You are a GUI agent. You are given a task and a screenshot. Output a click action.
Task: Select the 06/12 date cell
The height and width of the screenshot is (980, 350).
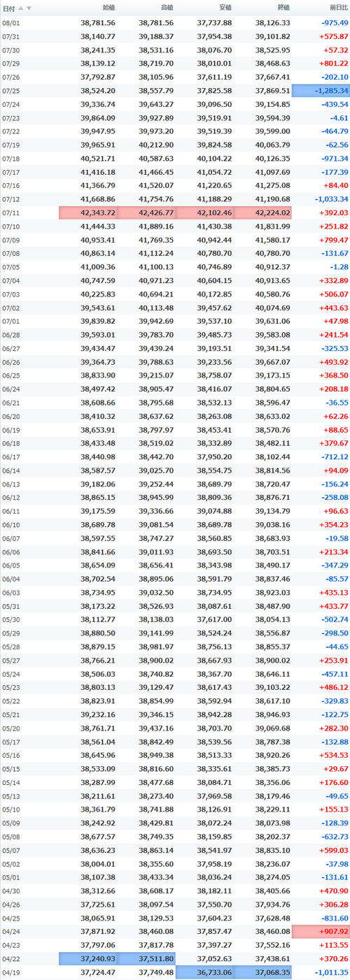pyautogui.click(x=10, y=499)
